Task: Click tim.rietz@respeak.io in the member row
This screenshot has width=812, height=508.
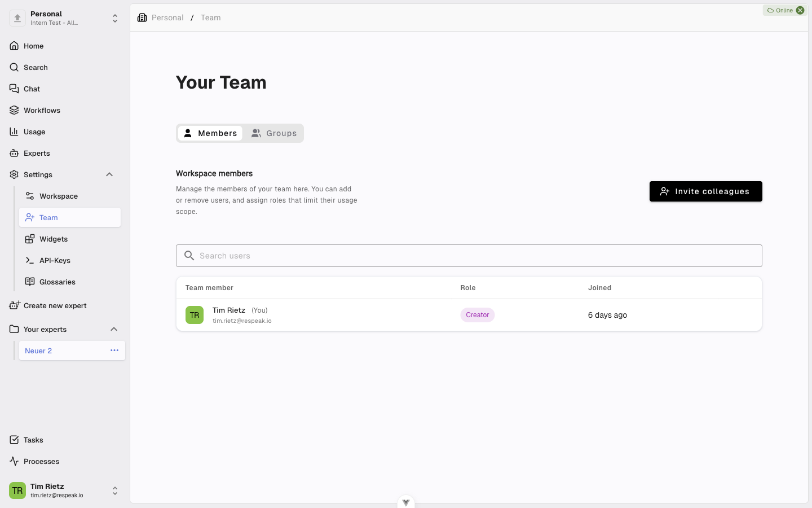Action: (x=242, y=321)
